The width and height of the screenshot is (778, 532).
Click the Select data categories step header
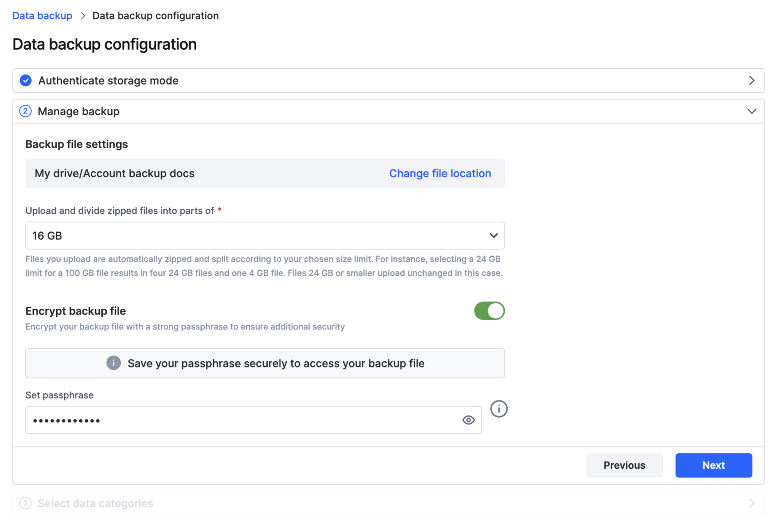389,503
